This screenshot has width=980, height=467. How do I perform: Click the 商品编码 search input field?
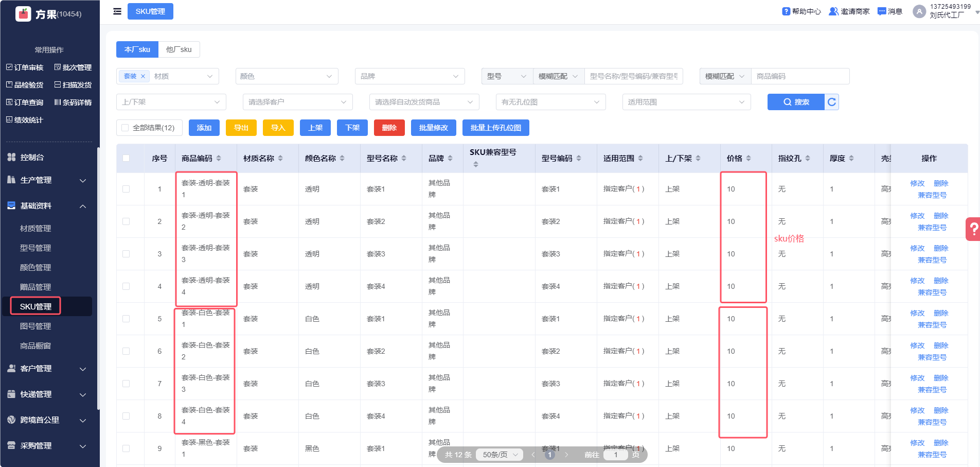pos(799,76)
